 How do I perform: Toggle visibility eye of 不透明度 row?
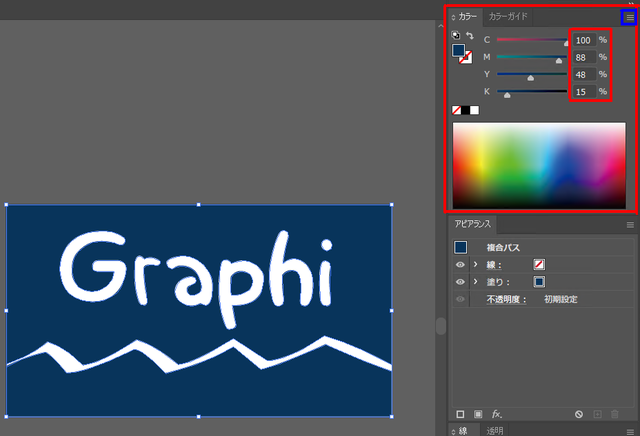click(x=460, y=299)
